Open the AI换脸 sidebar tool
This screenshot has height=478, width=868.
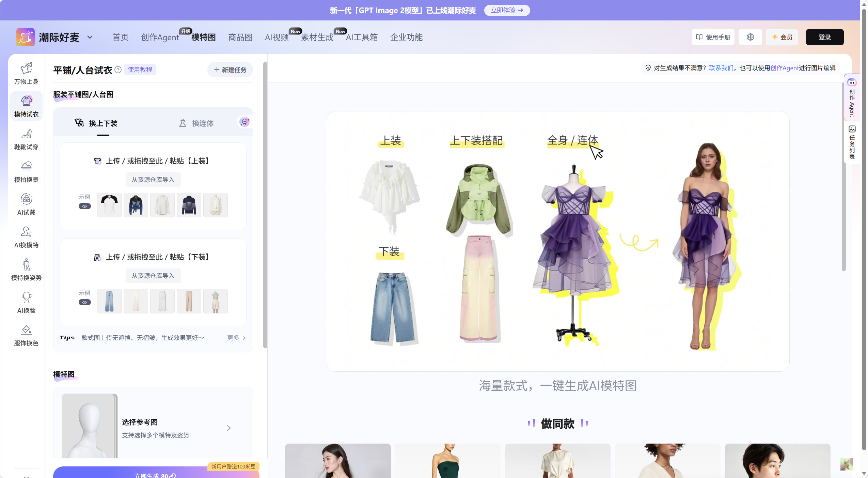pos(26,303)
